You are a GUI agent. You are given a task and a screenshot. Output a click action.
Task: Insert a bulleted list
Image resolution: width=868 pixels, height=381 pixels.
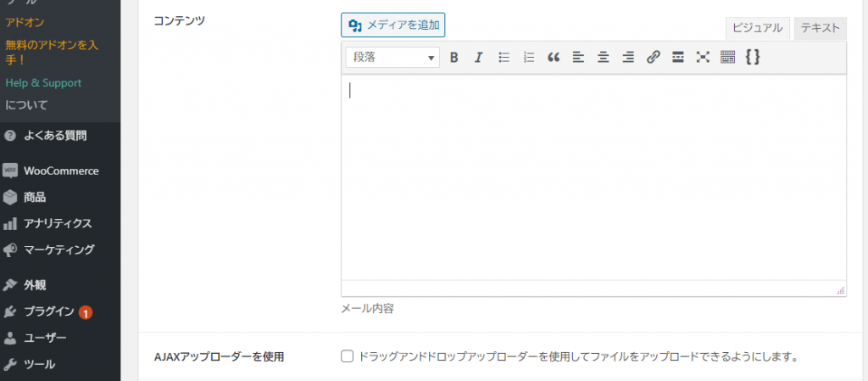[x=504, y=57]
